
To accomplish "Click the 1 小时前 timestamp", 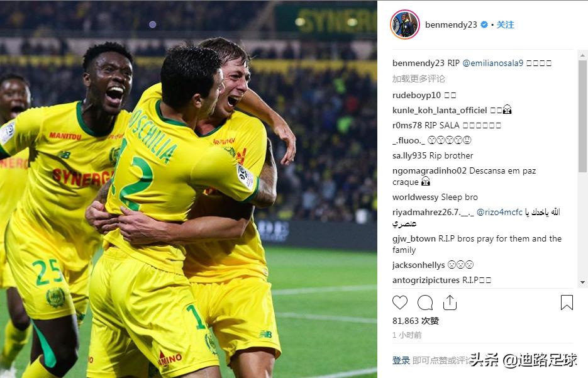I will (407, 335).
